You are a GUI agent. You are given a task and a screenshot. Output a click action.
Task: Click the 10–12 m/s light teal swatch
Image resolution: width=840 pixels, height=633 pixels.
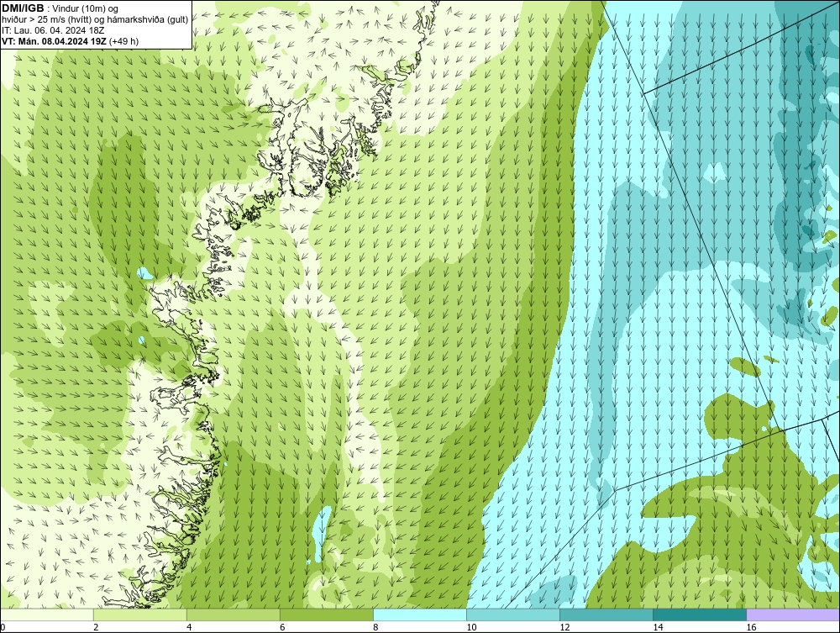513,615
